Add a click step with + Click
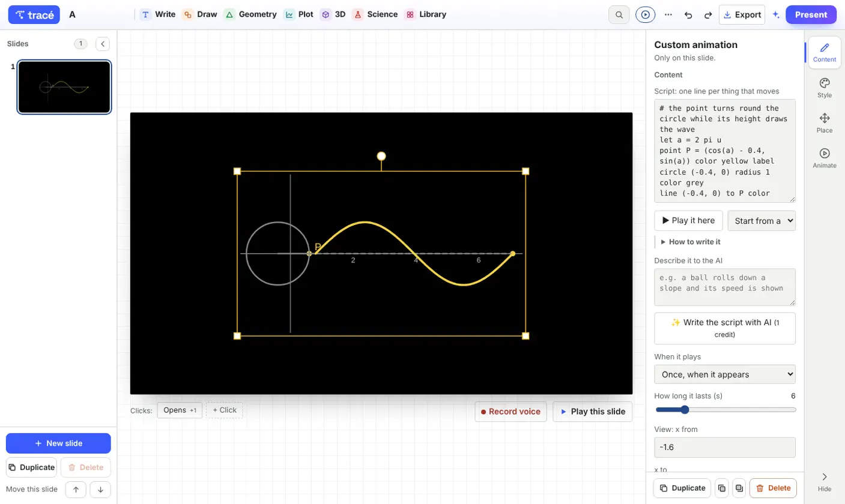845x504 pixels. tap(225, 410)
